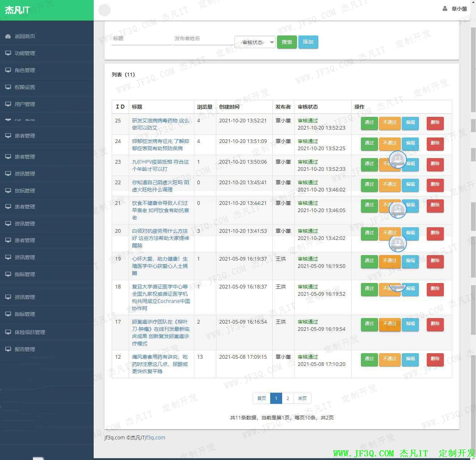The height and width of the screenshot is (460, 476).
Task: Open the 用户管理 sidebar menu
Action: click(25, 104)
